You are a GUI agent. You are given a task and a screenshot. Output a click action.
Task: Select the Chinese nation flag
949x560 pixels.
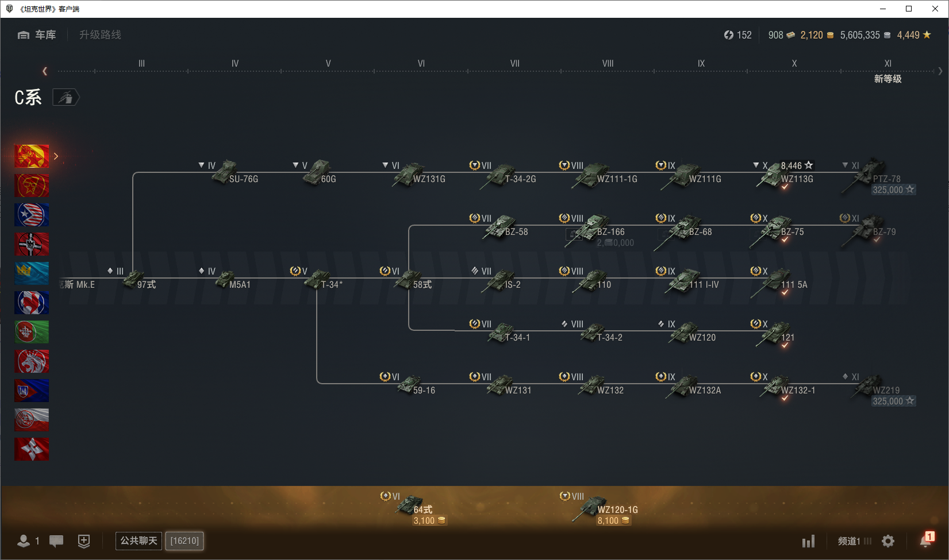[x=32, y=156]
